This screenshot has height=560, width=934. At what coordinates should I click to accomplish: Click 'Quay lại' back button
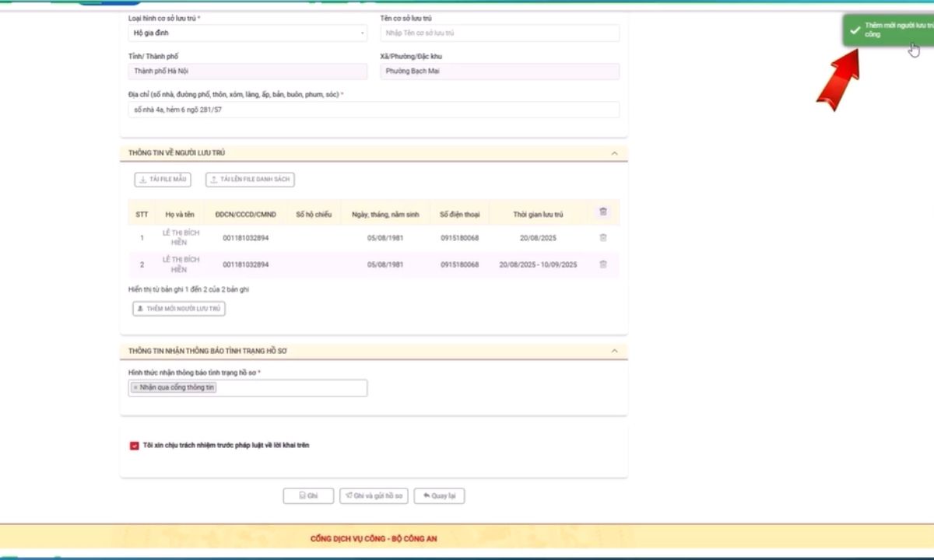pos(439,495)
